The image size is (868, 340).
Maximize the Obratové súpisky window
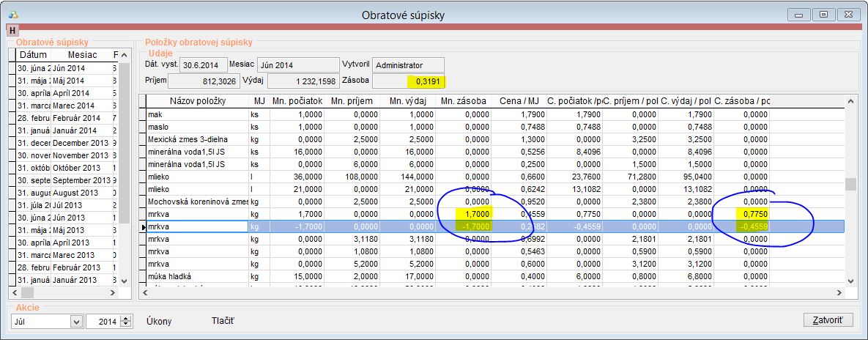(x=824, y=15)
